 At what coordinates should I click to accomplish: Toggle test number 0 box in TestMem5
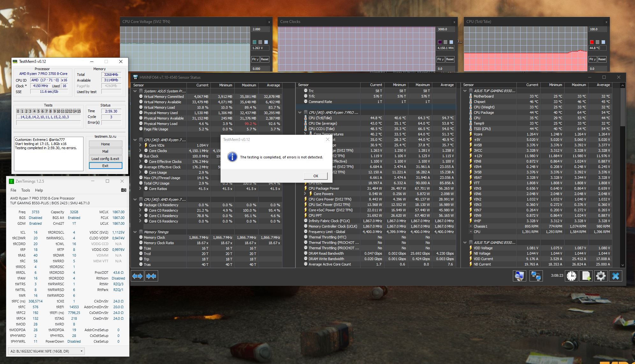(18, 111)
